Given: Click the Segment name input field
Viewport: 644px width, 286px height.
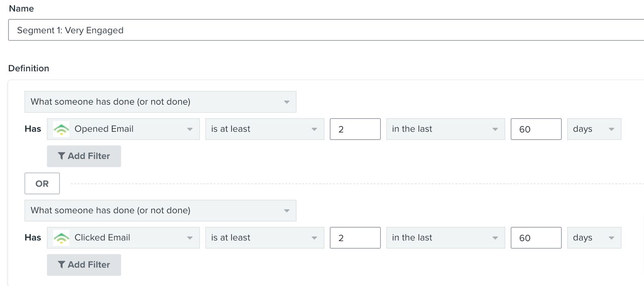Looking at the screenshot, I should pos(322,30).
